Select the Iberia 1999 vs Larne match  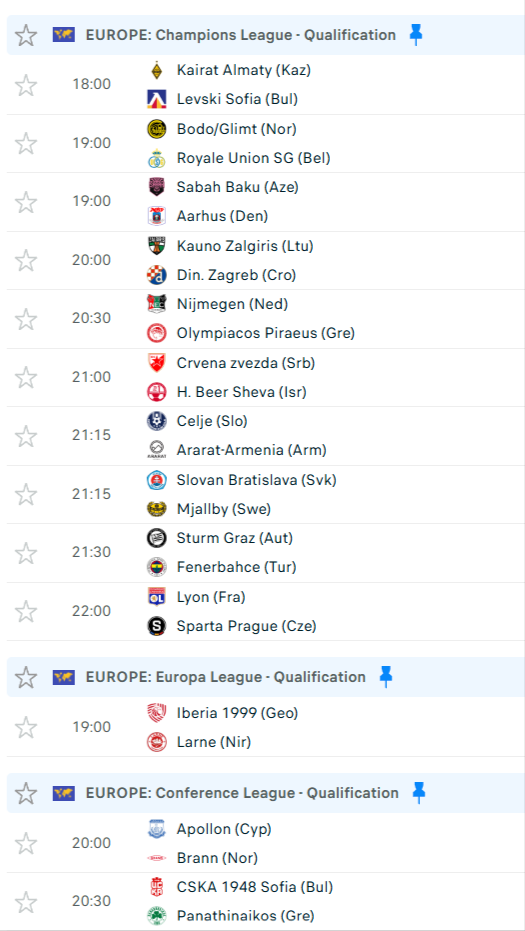coord(265,727)
